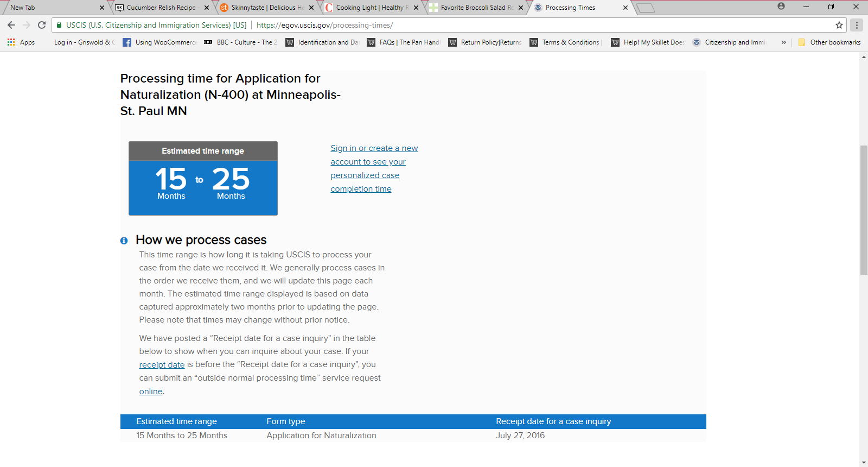Switch to the Cooking Light tab
The width and height of the screenshot is (868, 467).
(370, 8)
